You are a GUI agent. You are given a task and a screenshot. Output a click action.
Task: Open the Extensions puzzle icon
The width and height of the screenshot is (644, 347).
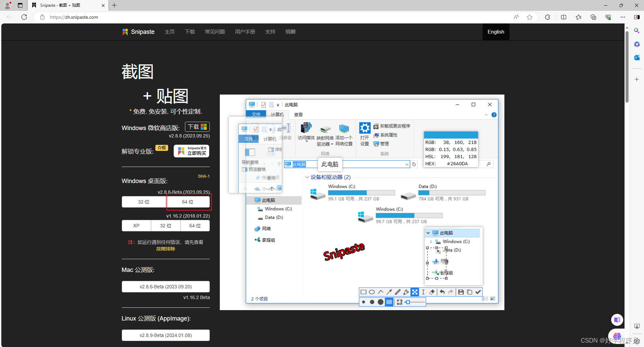tap(547, 17)
